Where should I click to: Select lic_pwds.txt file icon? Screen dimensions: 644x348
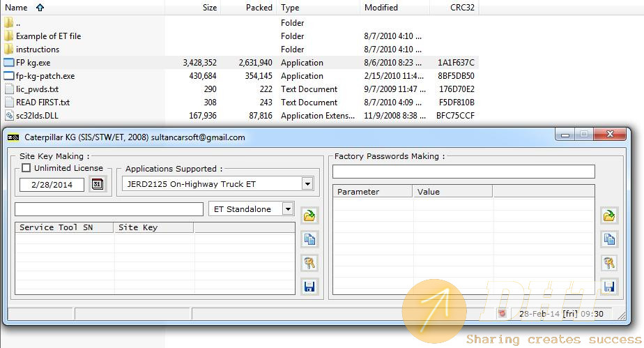[9, 89]
